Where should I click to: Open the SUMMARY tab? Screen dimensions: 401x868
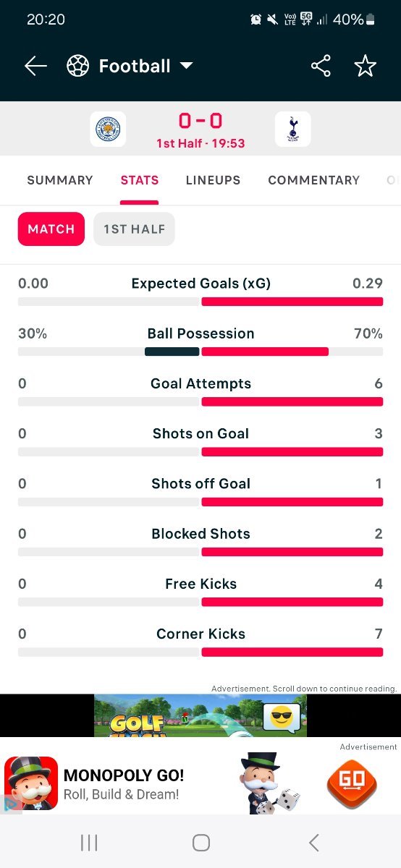pos(60,180)
